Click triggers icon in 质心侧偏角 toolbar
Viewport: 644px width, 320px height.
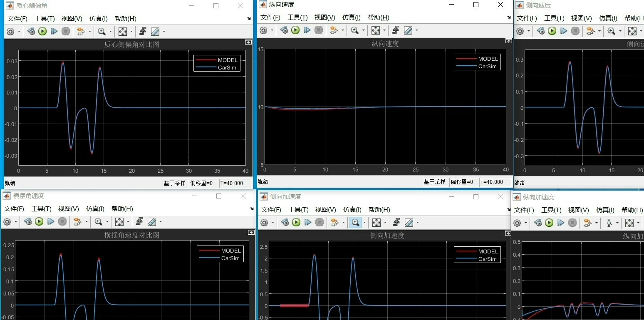(143, 31)
